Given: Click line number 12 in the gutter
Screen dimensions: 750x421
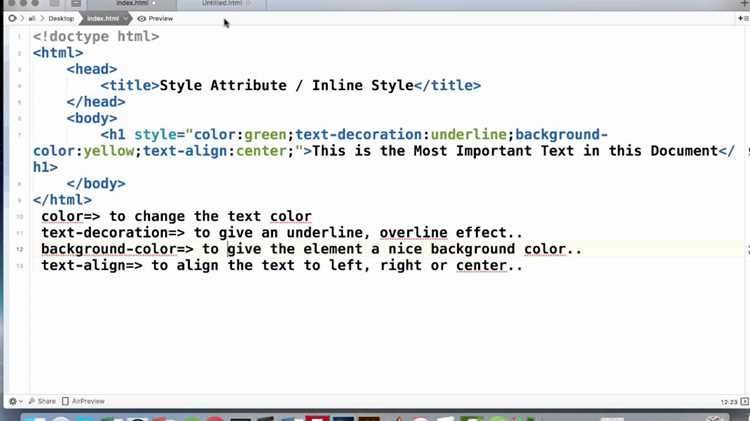Looking at the screenshot, I should [x=20, y=249].
